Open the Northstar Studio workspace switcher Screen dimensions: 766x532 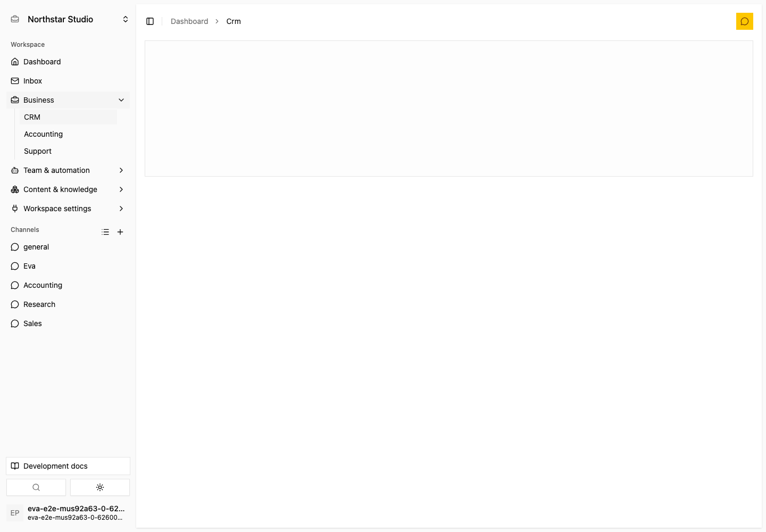coord(68,19)
